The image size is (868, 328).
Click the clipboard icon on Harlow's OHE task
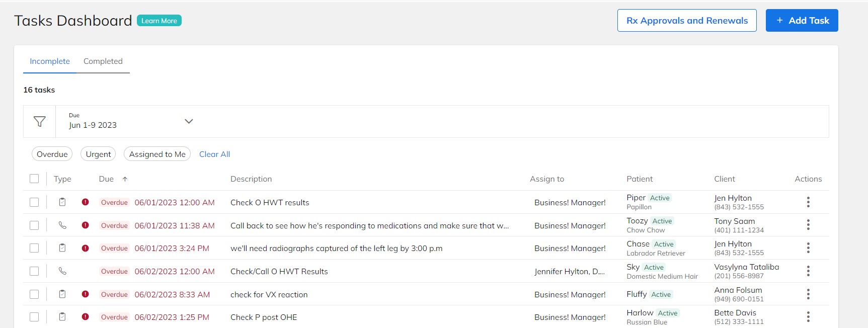coord(62,317)
